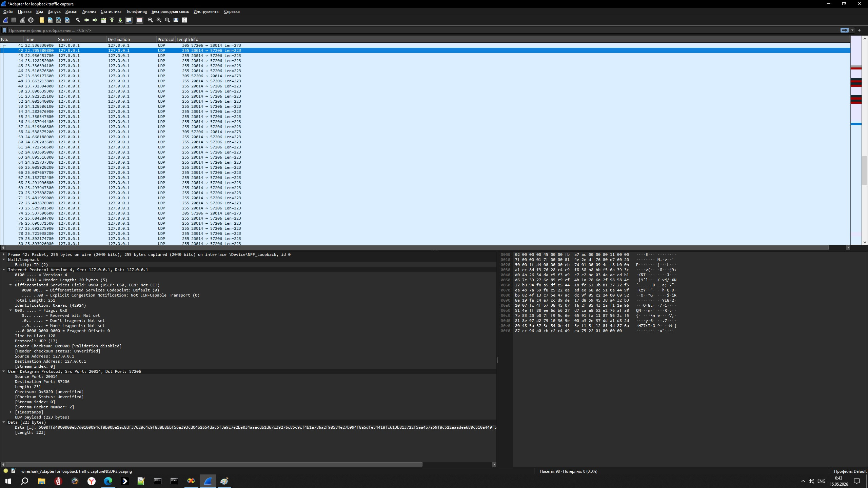Screen dimensions: 868x488
Task: Expand the Frame 42 details row
Action: pos(4,255)
